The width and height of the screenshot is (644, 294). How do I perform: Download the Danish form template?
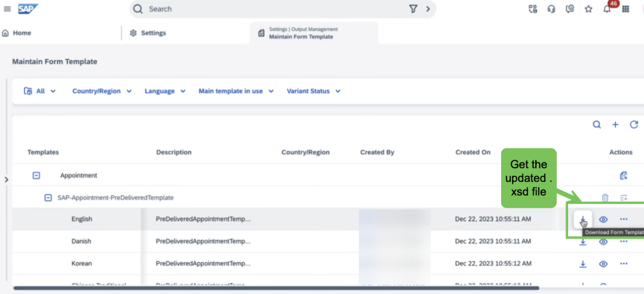(583, 241)
